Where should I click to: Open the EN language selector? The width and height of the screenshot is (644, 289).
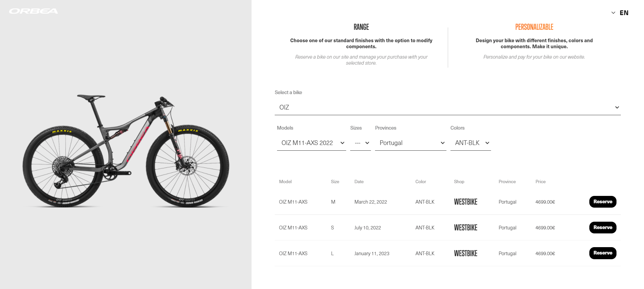tap(620, 13)
